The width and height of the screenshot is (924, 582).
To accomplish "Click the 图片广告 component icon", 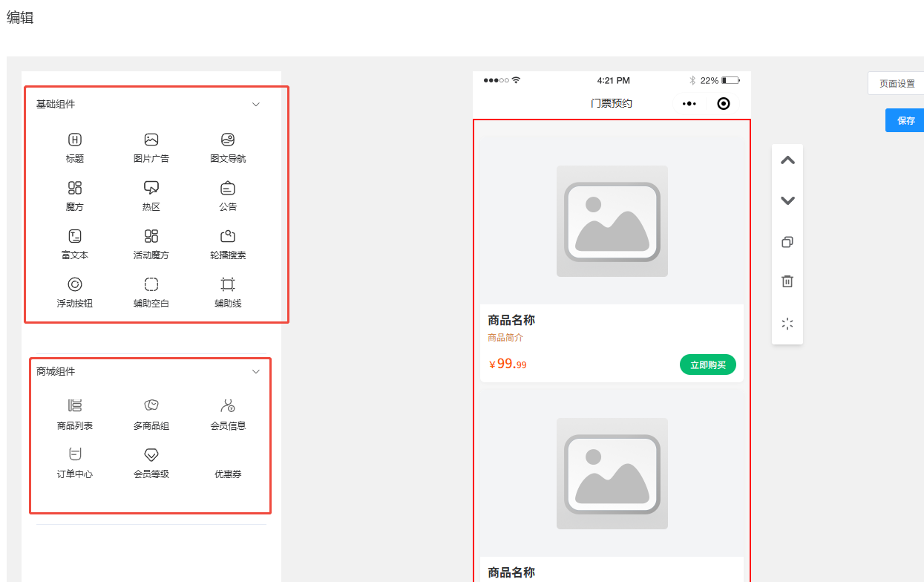I will (x=151, y=146).
